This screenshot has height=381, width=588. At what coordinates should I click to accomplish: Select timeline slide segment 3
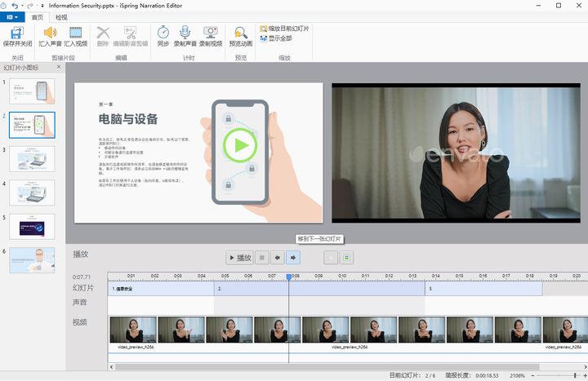click(483, 289)
